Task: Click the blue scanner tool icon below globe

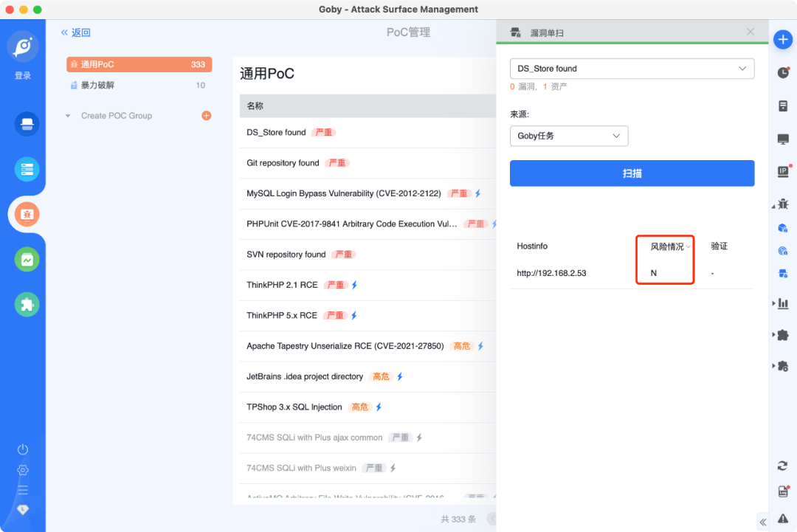Action: 783,274
